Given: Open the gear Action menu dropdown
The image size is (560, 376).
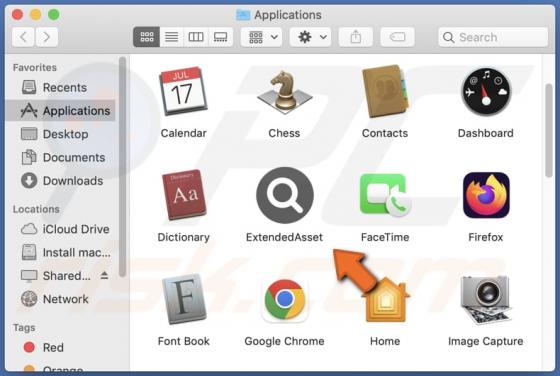Looking at the screenshot, I should 310,37.
